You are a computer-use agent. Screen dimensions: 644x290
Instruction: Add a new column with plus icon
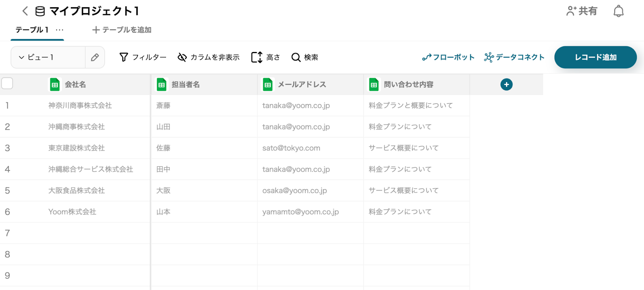(506, 85)
